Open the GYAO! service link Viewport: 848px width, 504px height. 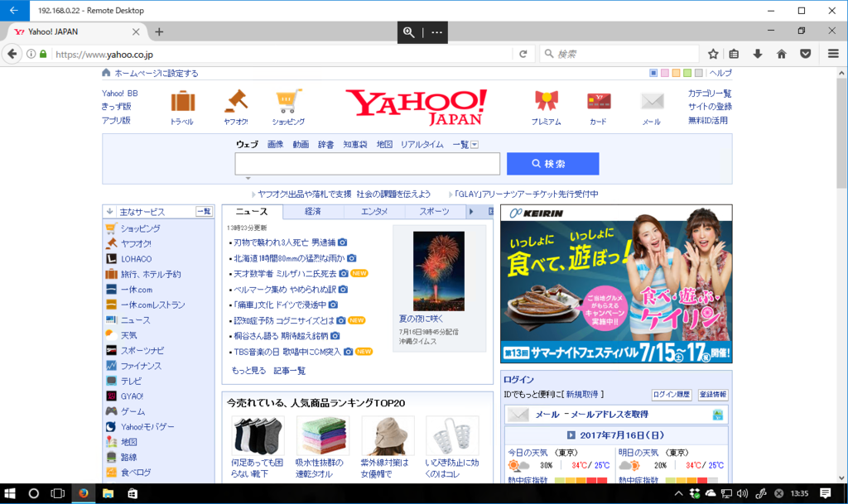(132, 396)
